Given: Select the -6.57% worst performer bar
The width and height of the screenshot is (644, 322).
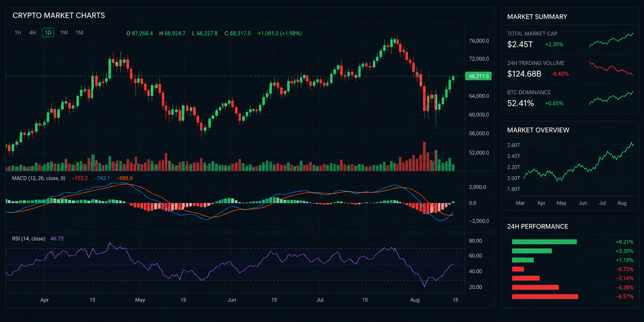Looking at the screenshot, I should 545,297.
